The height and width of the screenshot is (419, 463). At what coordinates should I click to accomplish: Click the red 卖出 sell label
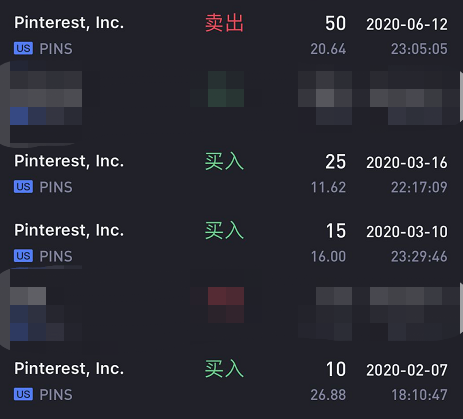224,23
